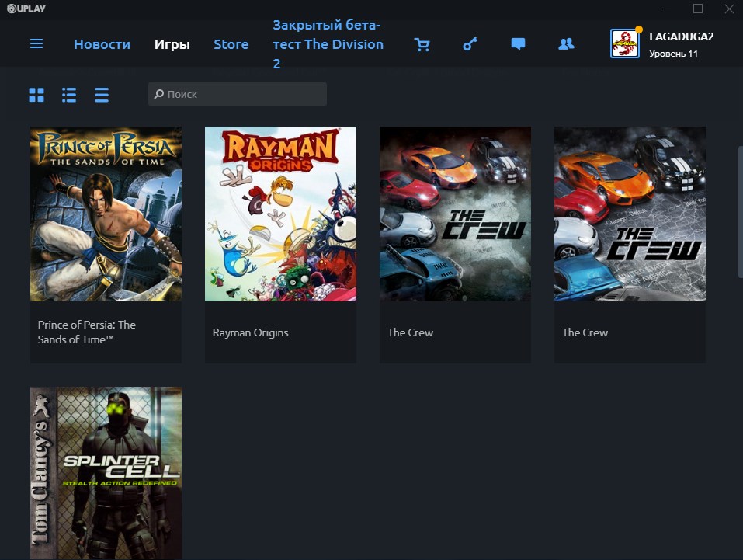This screenshot has width=743, height=560.
Task: Maximize the Uplay window
Action: click(x=697, y=9)
